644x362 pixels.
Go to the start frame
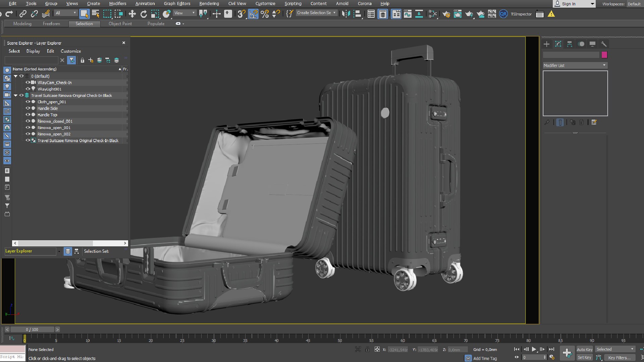(x=517, y=349)
